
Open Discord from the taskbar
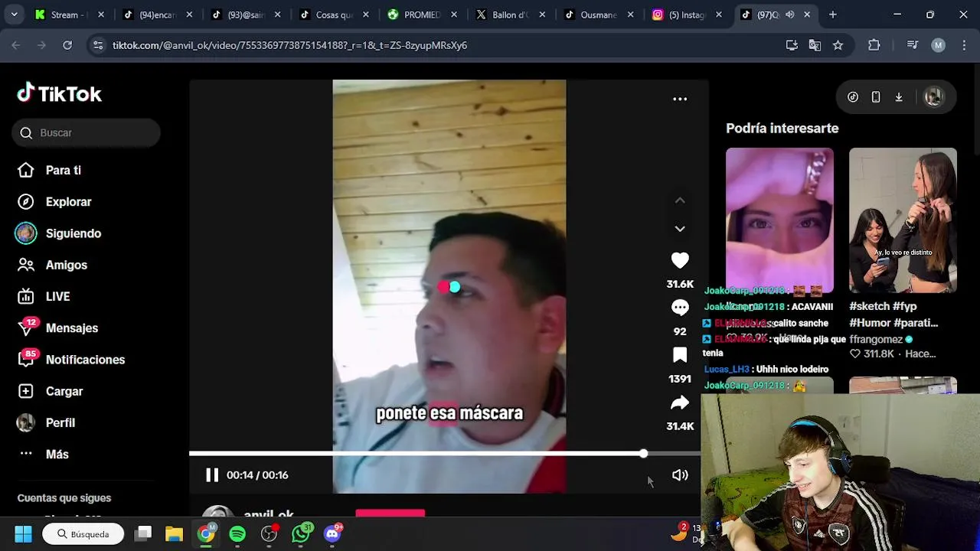(x=332, y=534)
